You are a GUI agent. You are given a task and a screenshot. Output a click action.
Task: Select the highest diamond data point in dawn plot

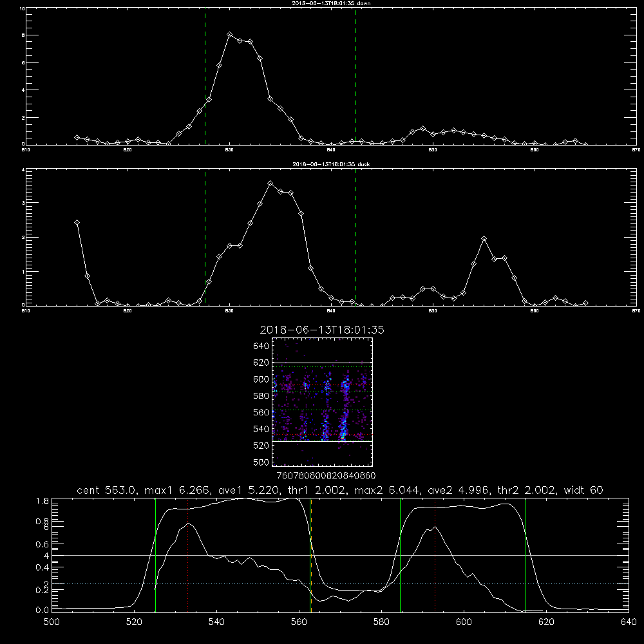tap(230, 35)
